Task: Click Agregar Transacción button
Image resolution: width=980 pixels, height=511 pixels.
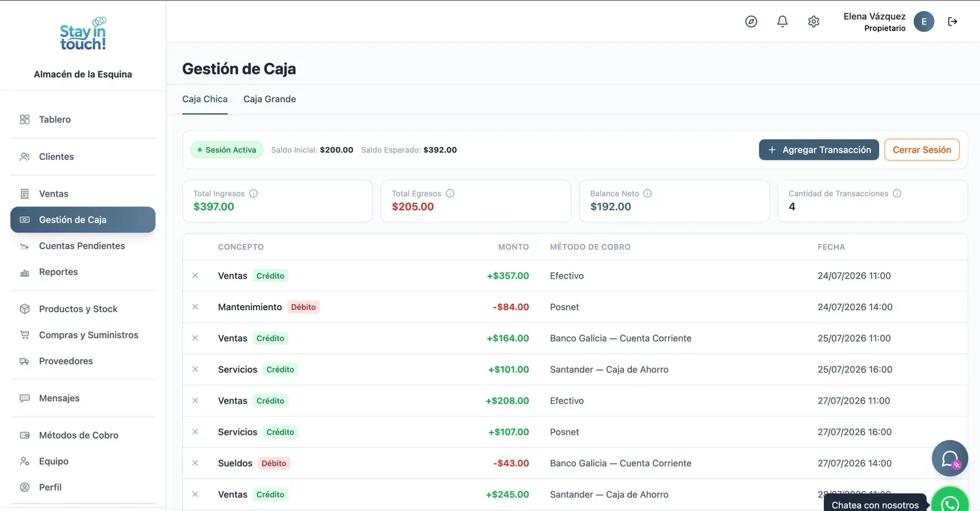Action: (819, 150)
